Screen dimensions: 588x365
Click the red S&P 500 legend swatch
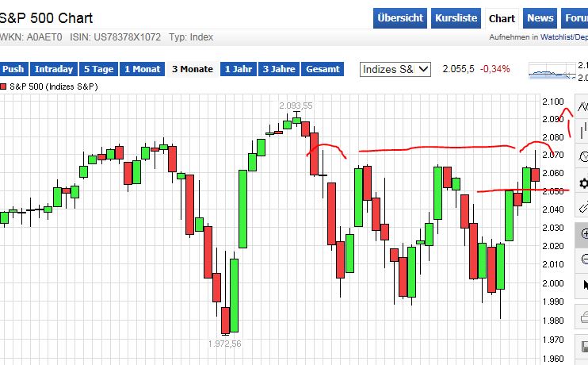coord(3,86)
